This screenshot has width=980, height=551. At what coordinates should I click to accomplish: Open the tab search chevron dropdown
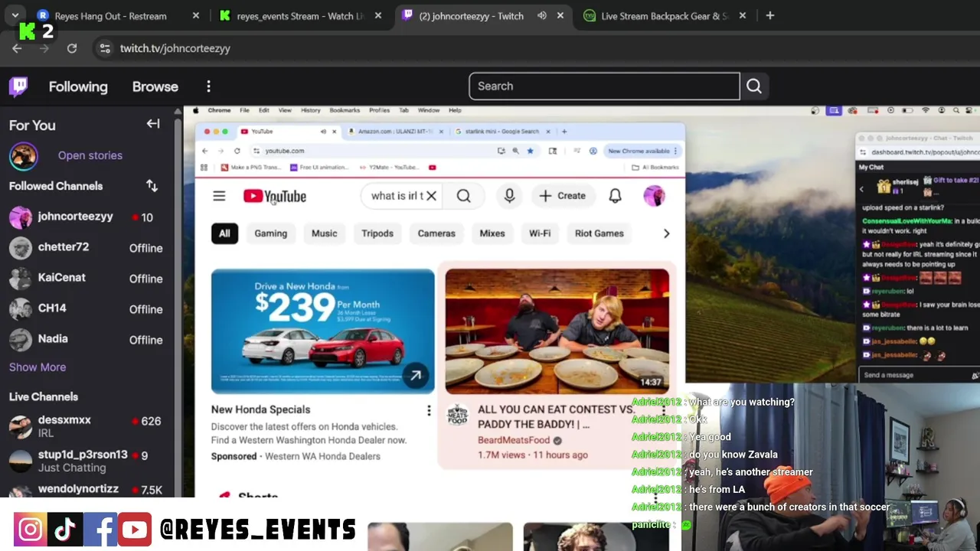click(15, 15)
